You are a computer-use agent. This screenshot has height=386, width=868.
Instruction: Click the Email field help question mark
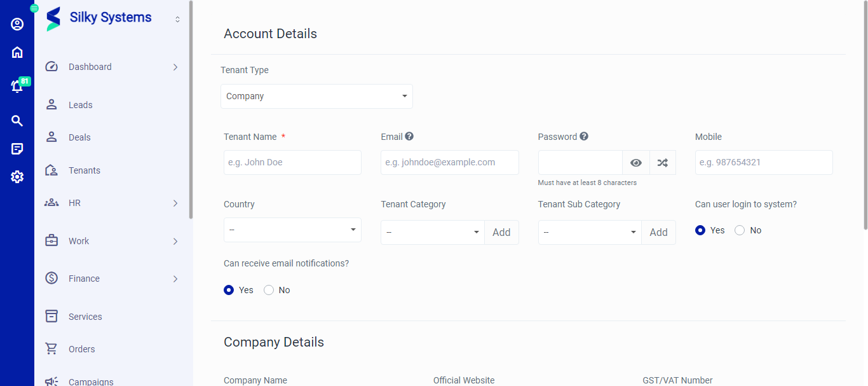coord(409,135)
